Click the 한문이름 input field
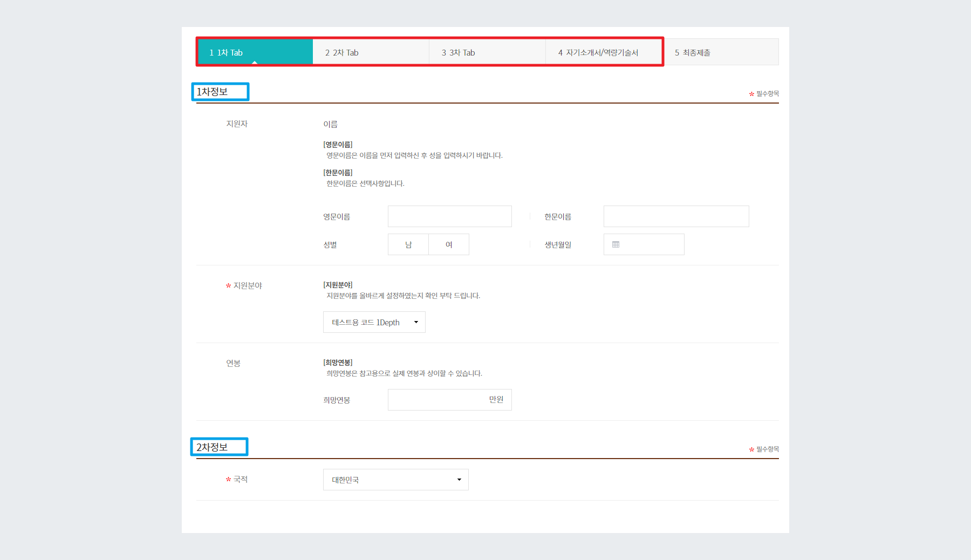 tap(676, 216)
